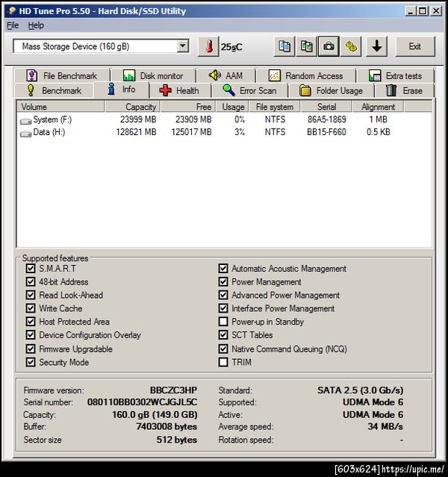Sort by the Capacity column header
The height and width of the screenshot is (477, 448).
(x=132, y=107)
